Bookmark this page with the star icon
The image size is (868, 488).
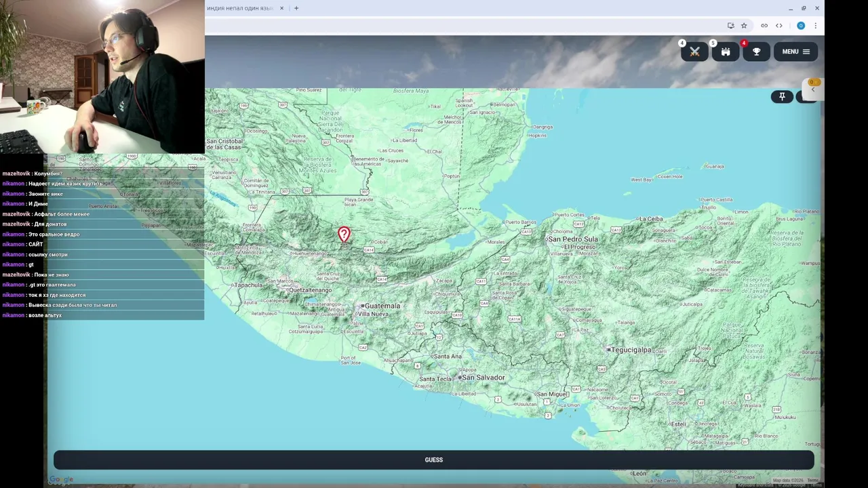(x=744, y=26)
